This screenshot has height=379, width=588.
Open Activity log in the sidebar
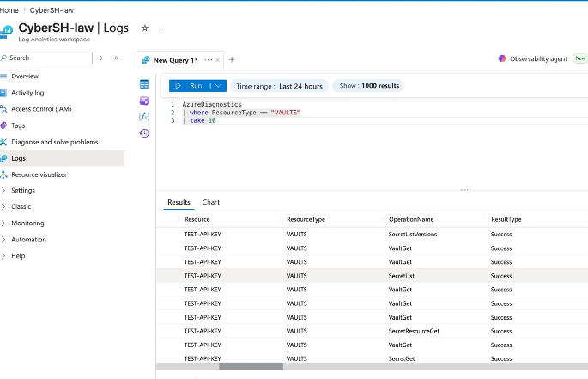(x=27, y=93)
